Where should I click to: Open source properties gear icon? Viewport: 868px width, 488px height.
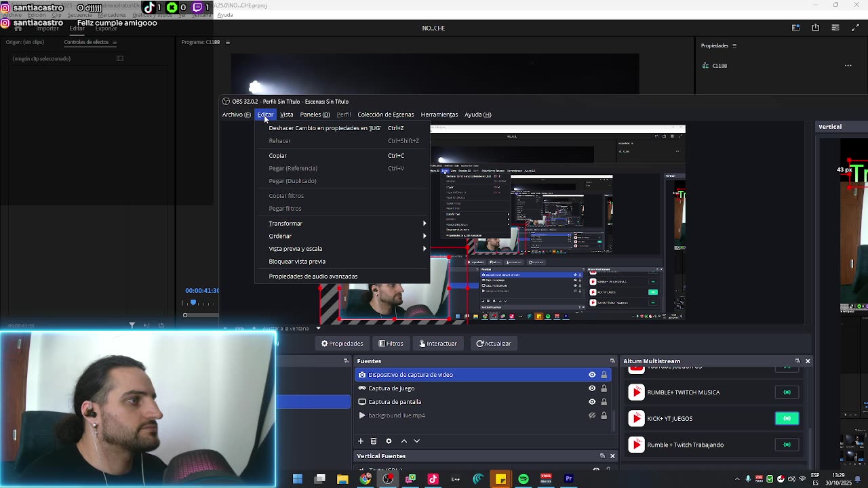click(x=389, y=441)
